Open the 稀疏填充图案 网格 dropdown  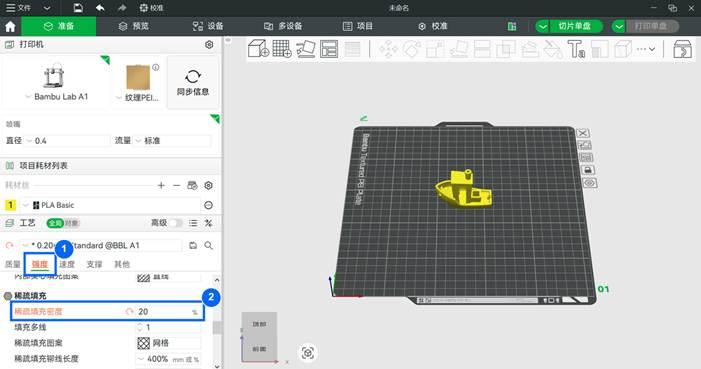[x=168, y=343]
